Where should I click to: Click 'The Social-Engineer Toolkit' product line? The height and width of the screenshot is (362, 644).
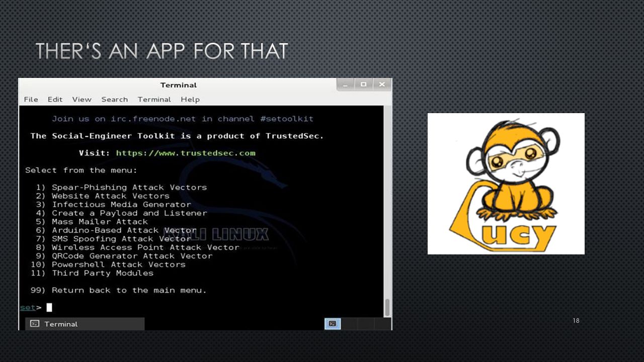click(x=177, y=136)
